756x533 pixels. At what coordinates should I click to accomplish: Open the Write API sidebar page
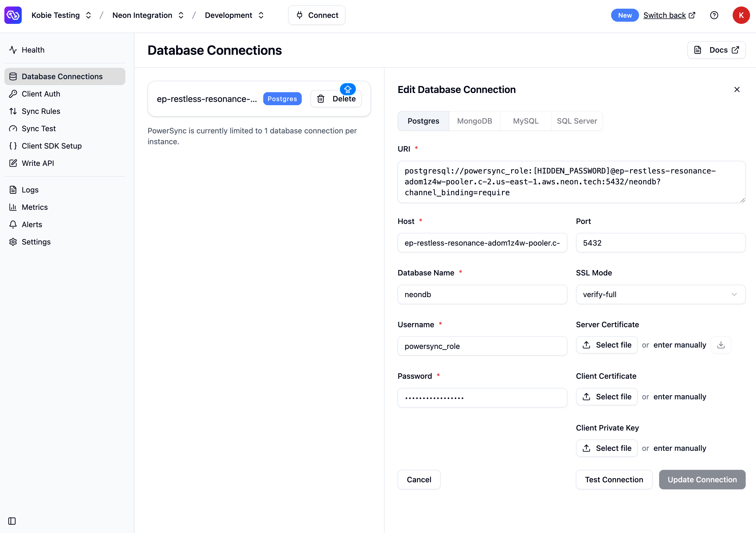pos(65,163)
